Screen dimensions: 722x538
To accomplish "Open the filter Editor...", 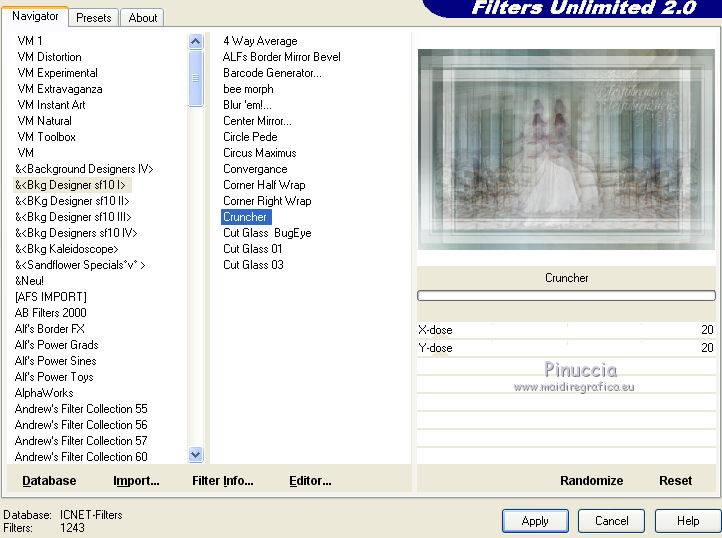I will pos(310,481).
